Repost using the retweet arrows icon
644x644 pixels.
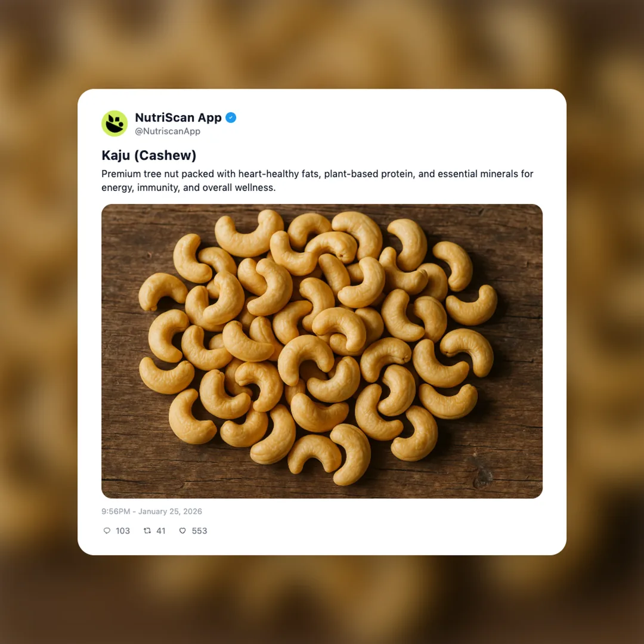point(147,531)
